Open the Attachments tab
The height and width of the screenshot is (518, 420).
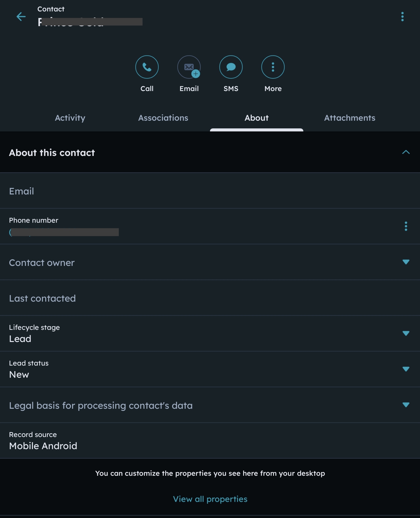[x=350, y=118]
